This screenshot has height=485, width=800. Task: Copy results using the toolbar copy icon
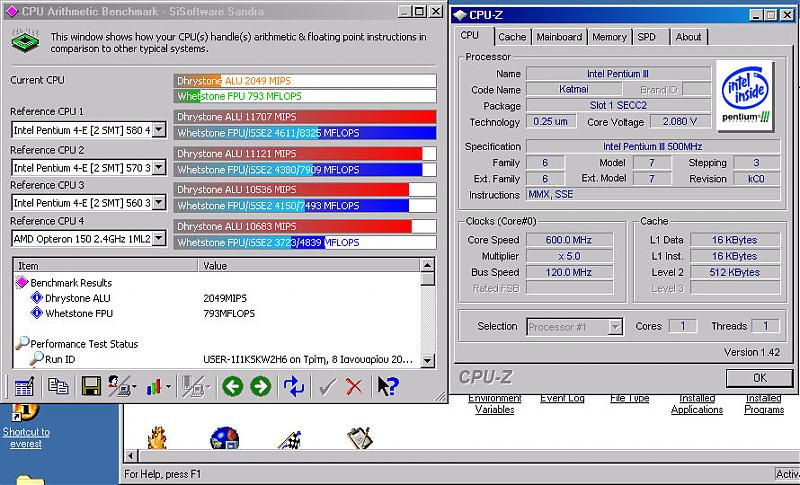58,386
